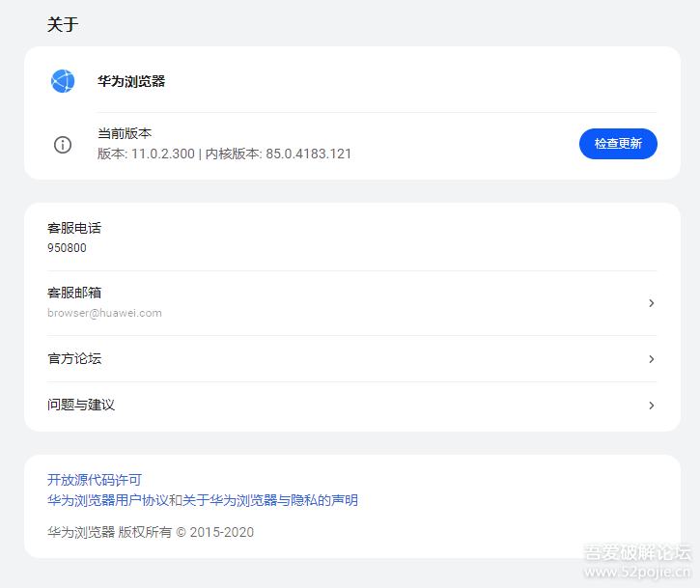
Task: Click the Huawei Browser globe logo
Action: click(x=63, y=81)
